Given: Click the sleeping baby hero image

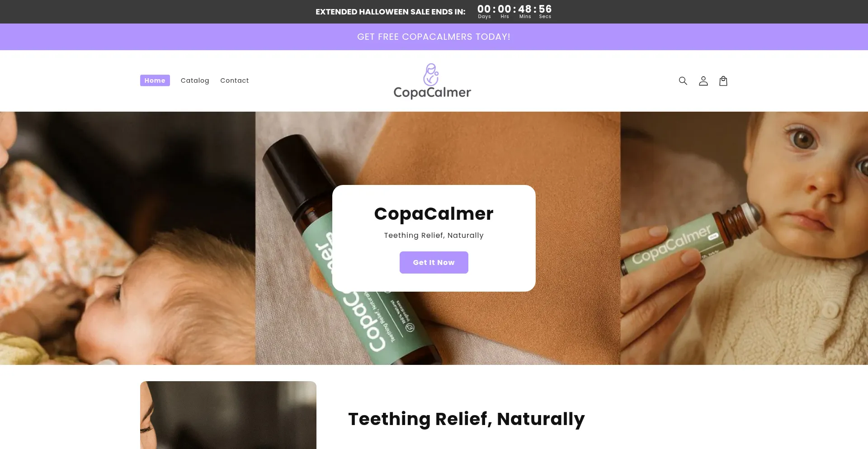Looking at the screenshot, I should tap(127, 238).
